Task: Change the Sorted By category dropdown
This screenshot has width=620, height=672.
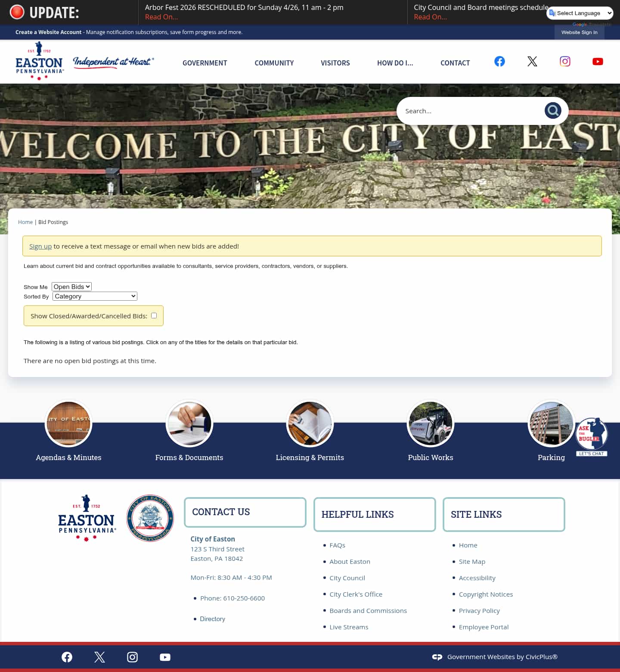Action: click(94, 296)
